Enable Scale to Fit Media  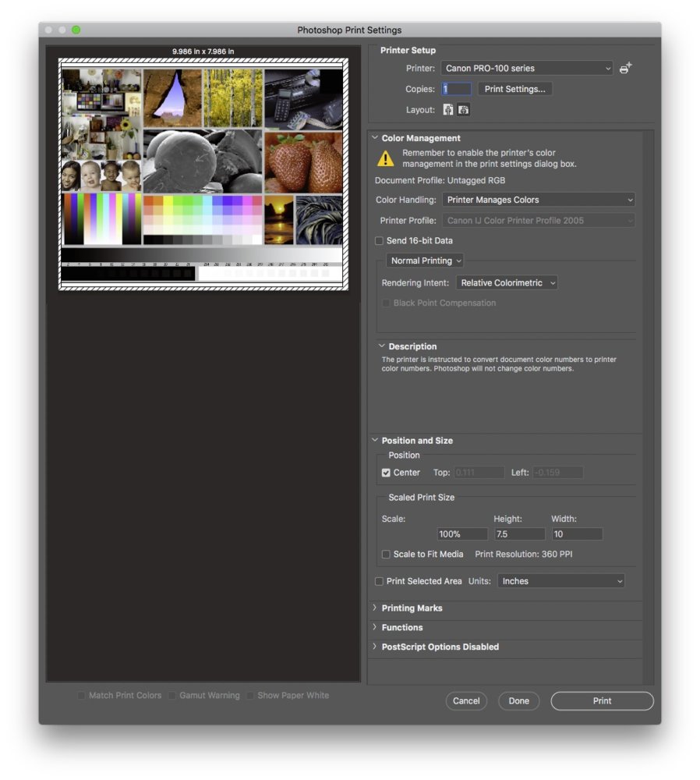386,554
